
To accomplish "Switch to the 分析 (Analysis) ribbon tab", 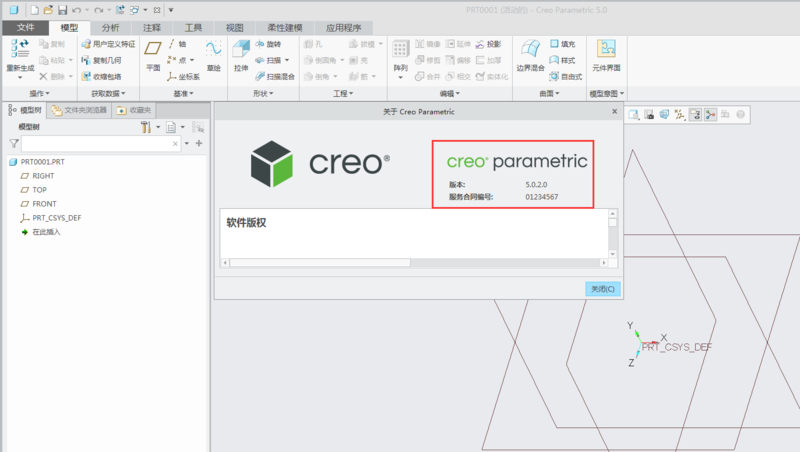I will click(x=109, y=28).
